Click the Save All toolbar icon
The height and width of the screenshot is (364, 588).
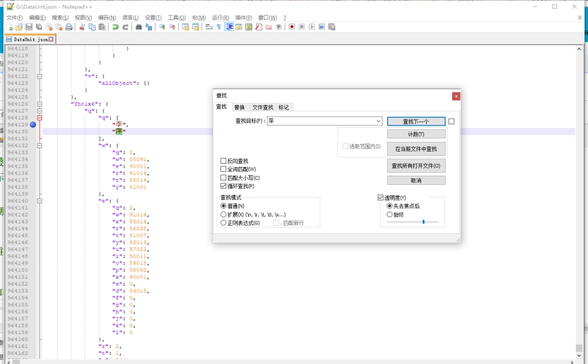[39, 27]
